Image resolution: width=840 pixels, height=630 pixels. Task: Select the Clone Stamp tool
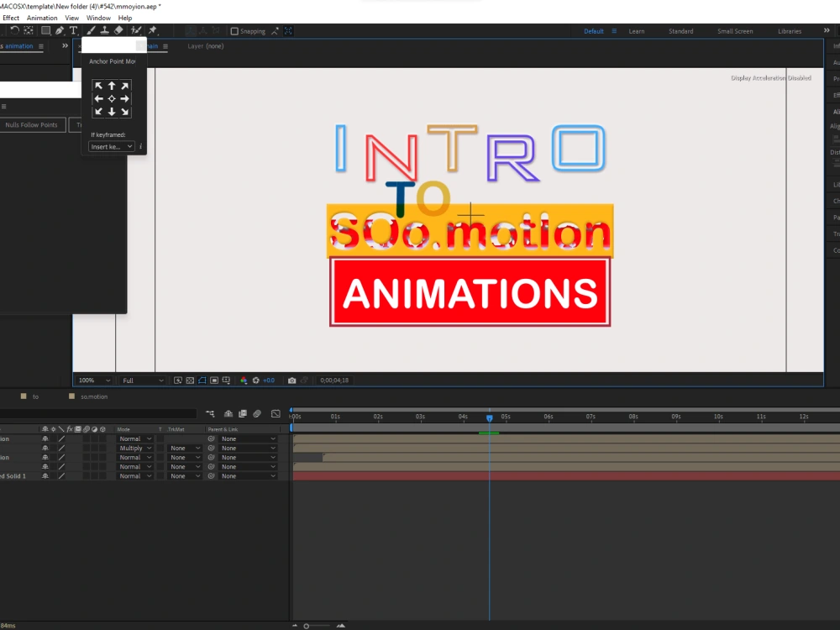104,30
